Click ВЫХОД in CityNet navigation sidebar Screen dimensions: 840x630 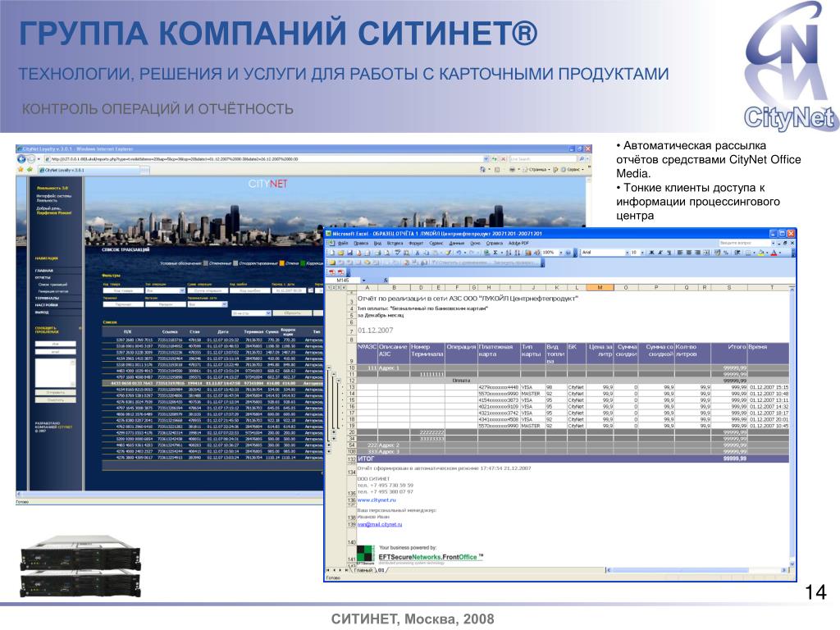click(x=42, y=313)
